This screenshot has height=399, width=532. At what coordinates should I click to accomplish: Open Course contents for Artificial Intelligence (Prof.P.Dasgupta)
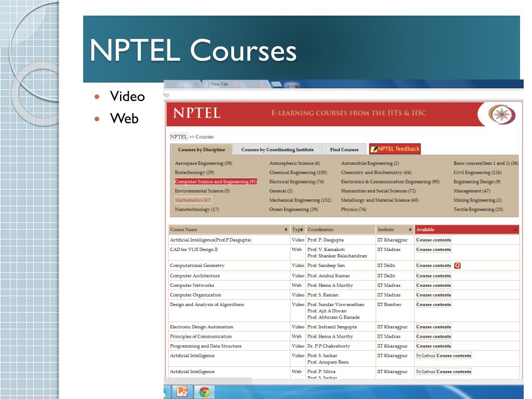[434, 240]
